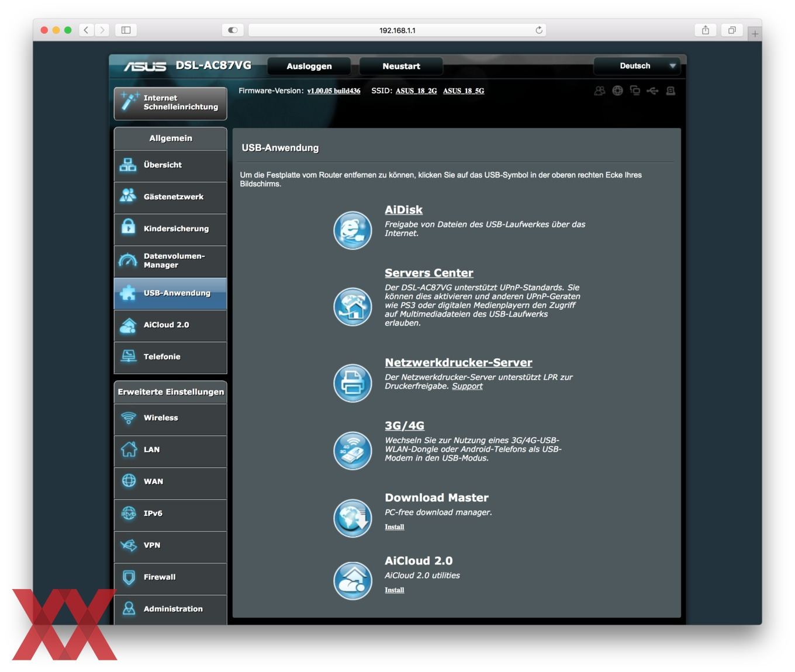Open Firewall settings in sidebar
Image resolution: width=795 pixels, height=672 pixels.
point(170,577)
